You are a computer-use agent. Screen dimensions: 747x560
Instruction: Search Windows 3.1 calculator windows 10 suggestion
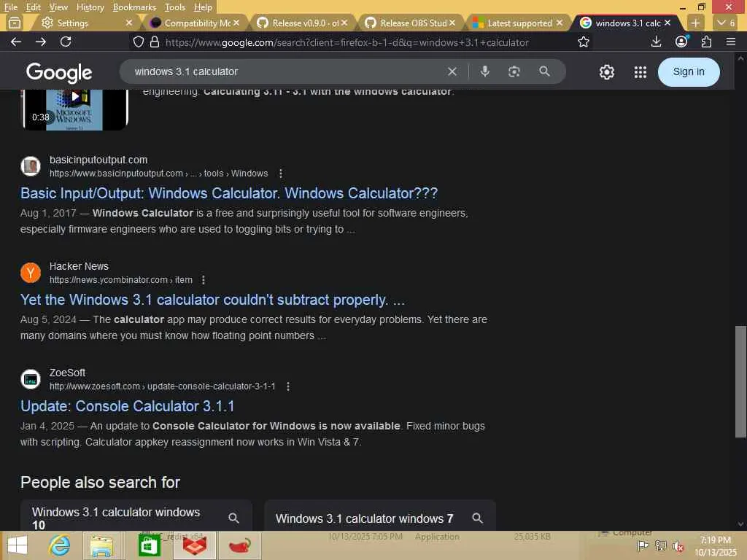(x=136, y=517)
